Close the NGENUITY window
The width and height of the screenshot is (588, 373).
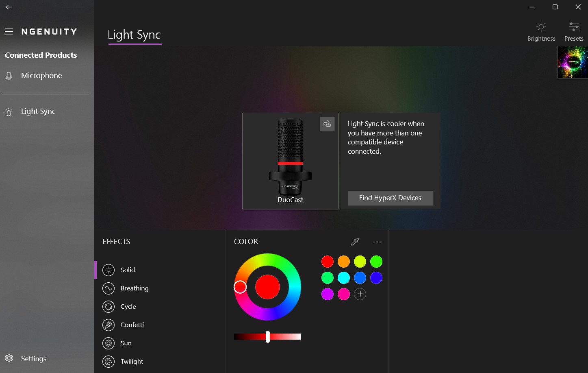point(578,7)
